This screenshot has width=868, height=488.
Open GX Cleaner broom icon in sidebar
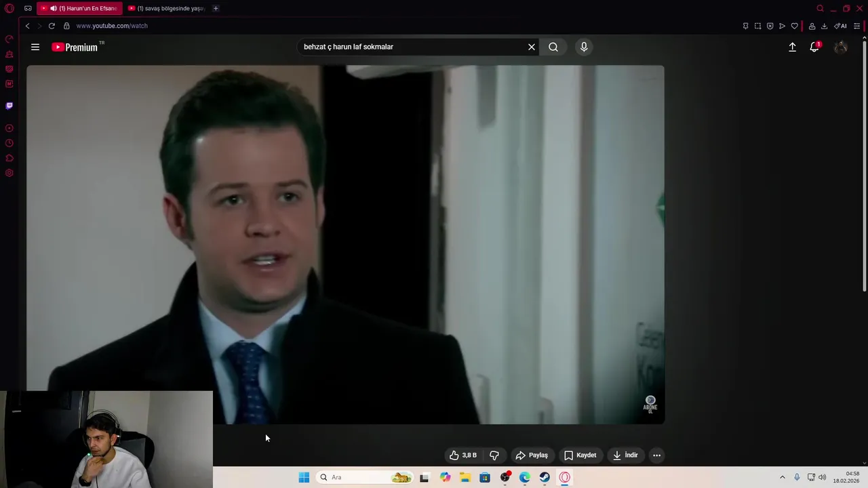point(9,54)
